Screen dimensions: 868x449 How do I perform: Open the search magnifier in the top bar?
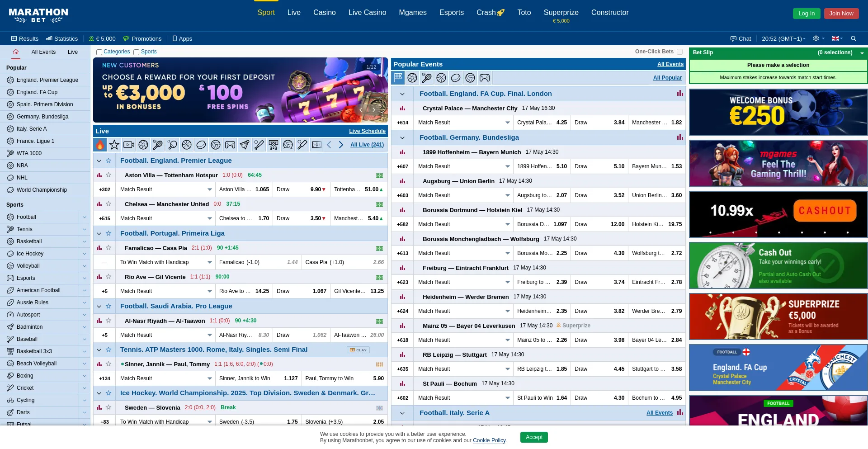pos(854,38)
